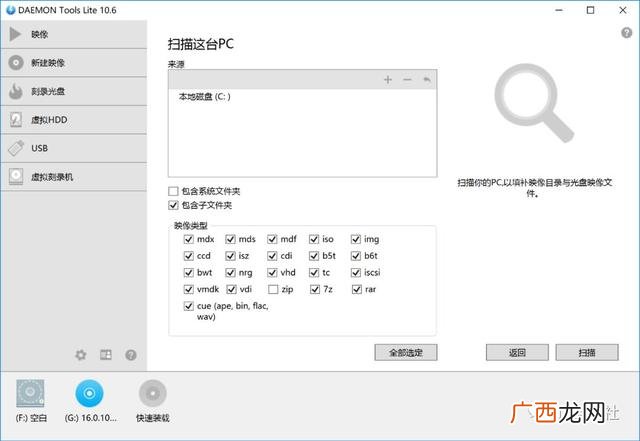The width and height of the screenshot is (640, 441).
Task: Click the help icon in sidebar bottom
Action: 131,355
